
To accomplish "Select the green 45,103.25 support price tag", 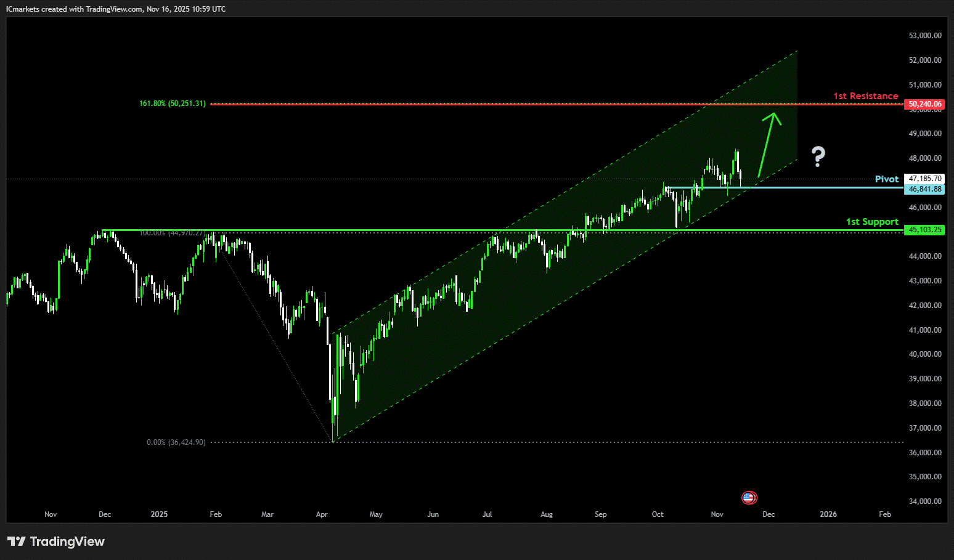I will [x=924, y=230].
